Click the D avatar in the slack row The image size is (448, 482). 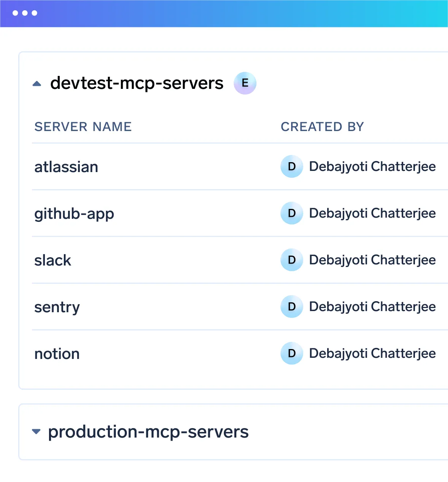[292, 260]
